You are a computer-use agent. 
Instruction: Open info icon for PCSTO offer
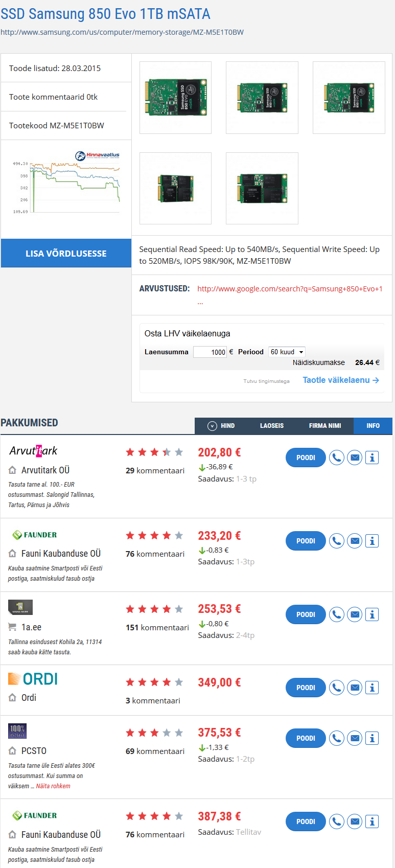373,738
